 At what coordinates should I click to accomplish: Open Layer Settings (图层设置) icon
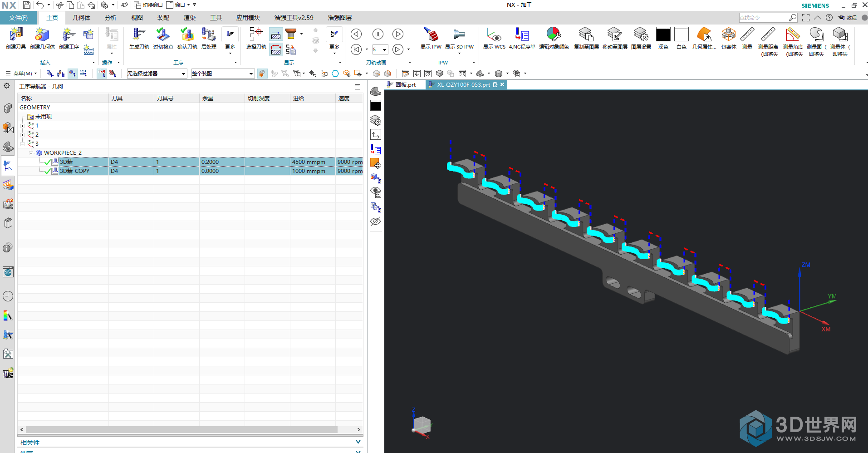641,35
